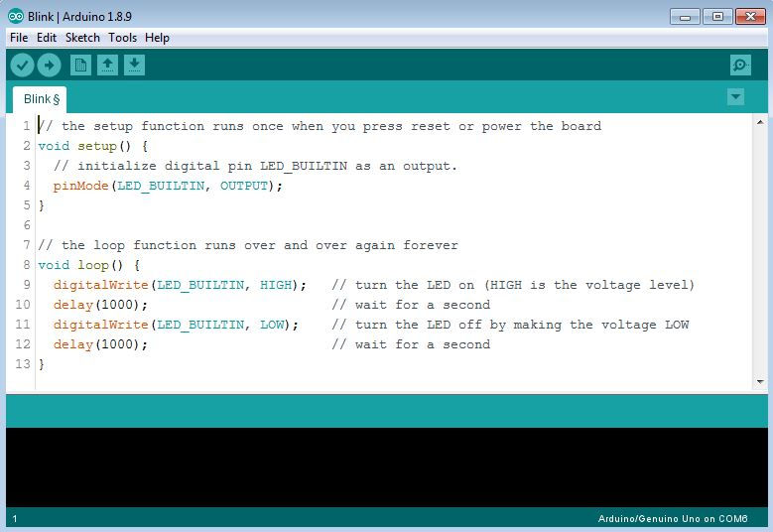
Task: Click 'delay(1000);' on line 10
Action: tap(100, 305)
